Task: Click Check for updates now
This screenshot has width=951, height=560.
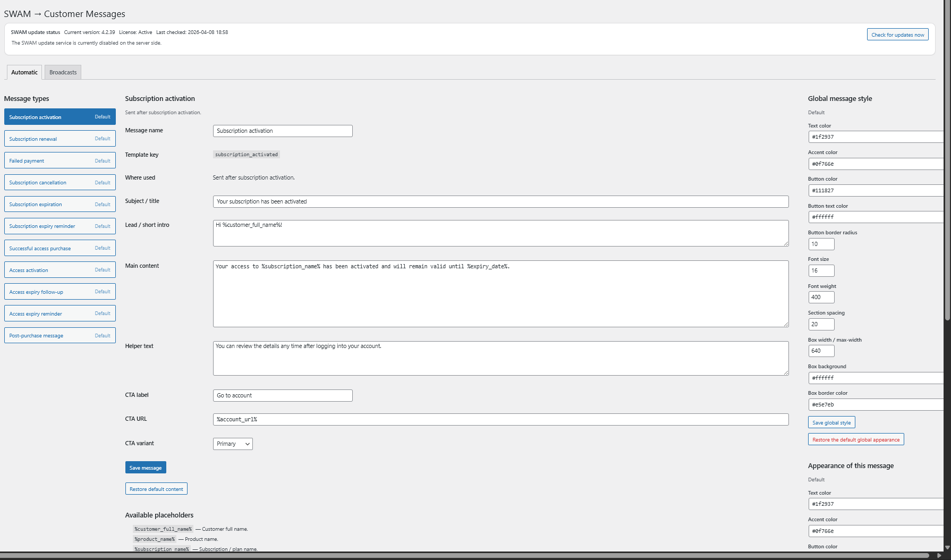Action: coord(897,34)
